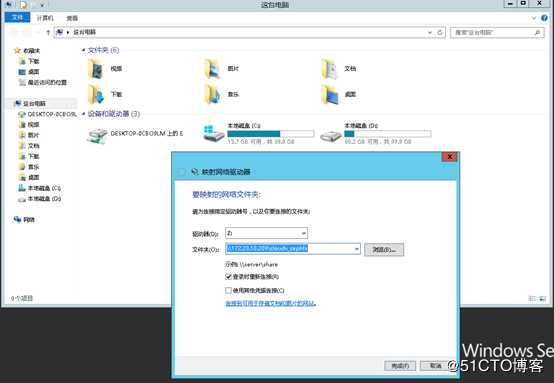
Task: Open the 驱动器(D) drive letter dropdown
Action: pos(266,233)
